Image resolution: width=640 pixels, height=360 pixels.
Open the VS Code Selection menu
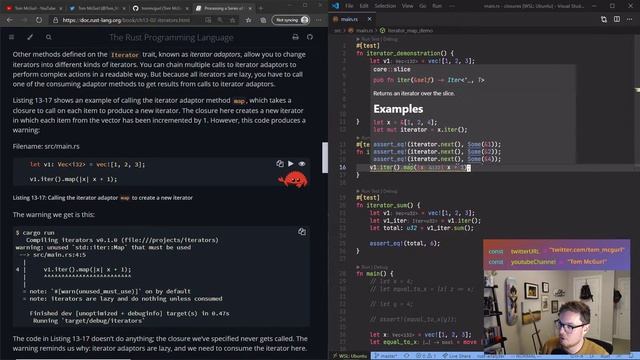point(385,6)
